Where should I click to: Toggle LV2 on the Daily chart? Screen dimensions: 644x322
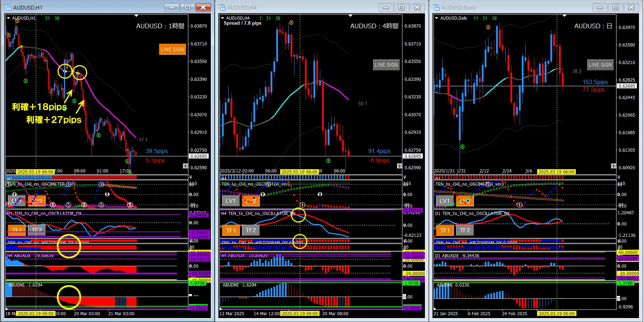(465, 201)
